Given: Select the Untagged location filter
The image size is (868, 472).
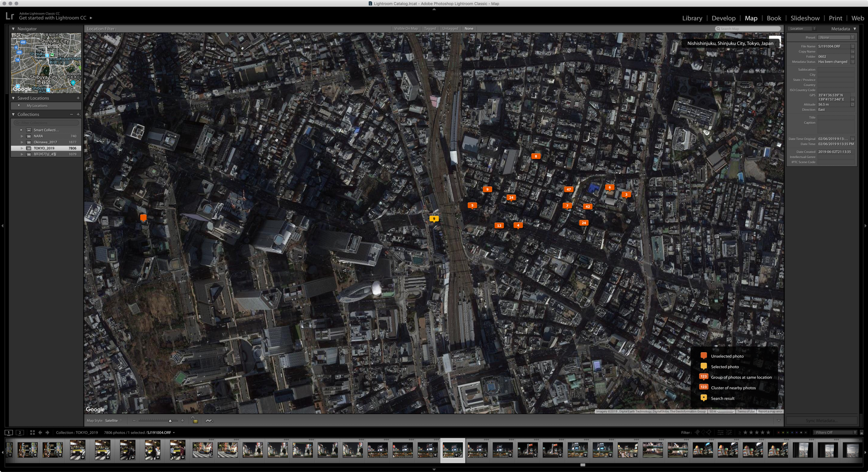Looking at the screenshot, I should coord(450,29).
